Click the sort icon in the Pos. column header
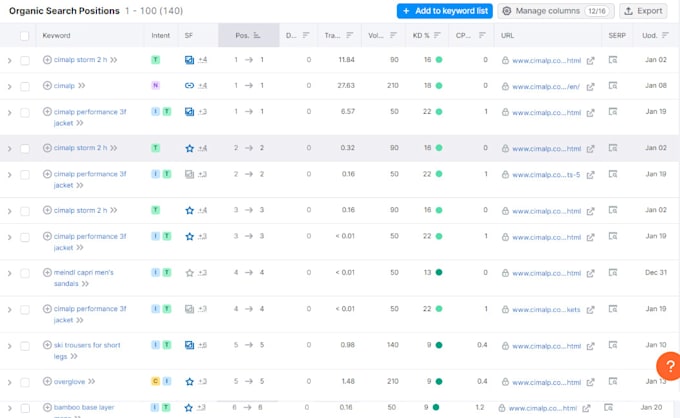Viewport: 680px width, 418px height. point(257,35)
